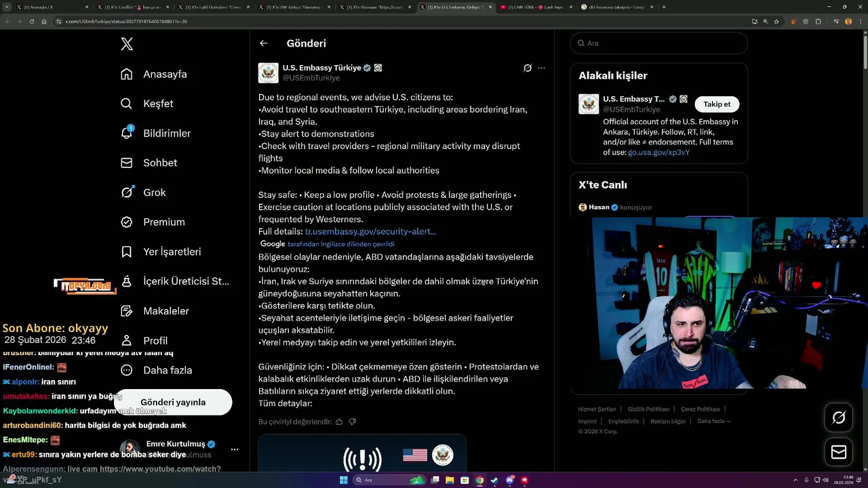Screen dimensions: 868x488
Task: Open the floating Grok button
Action: [839, 418]
